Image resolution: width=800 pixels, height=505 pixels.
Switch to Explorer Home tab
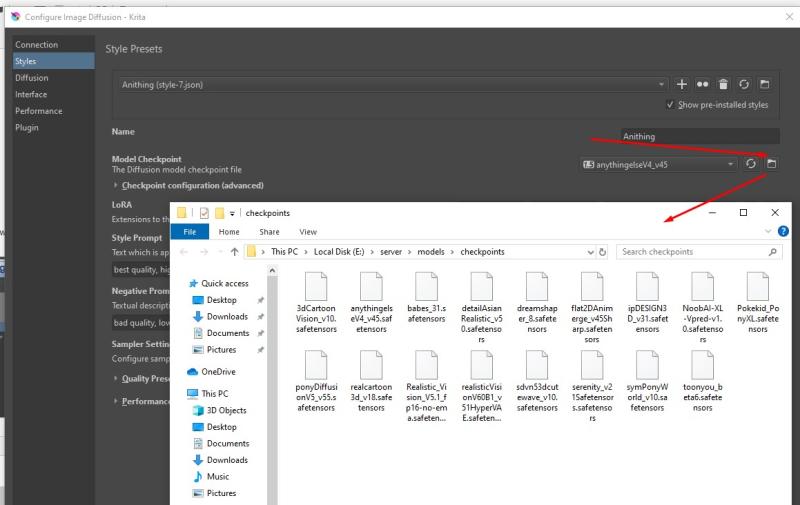[x=229, y=232]
